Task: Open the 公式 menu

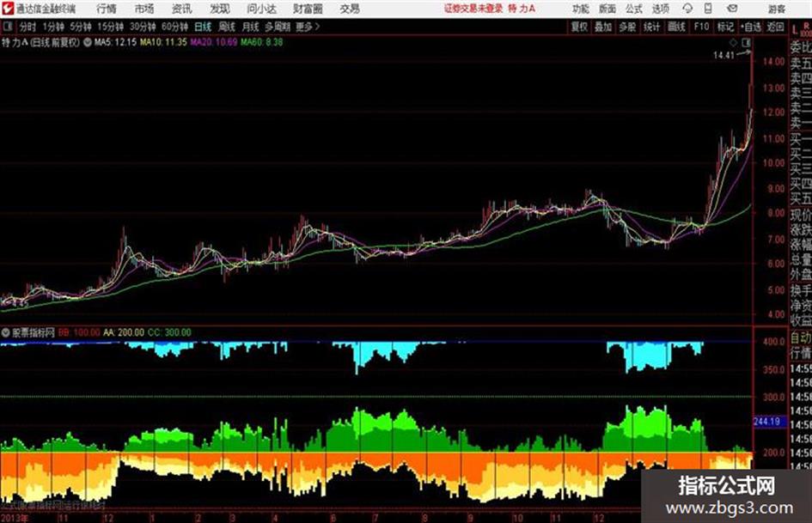Action: click(634, 9)
